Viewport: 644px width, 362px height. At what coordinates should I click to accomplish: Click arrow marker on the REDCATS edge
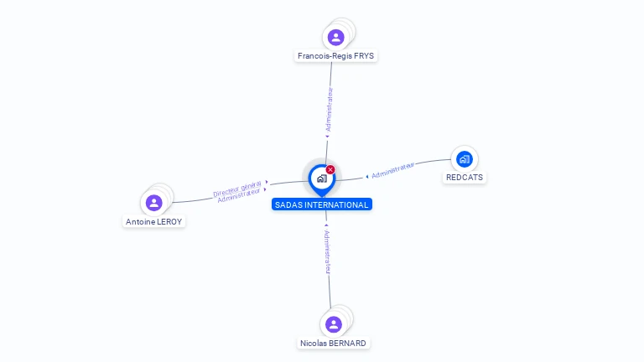(366, 177)
